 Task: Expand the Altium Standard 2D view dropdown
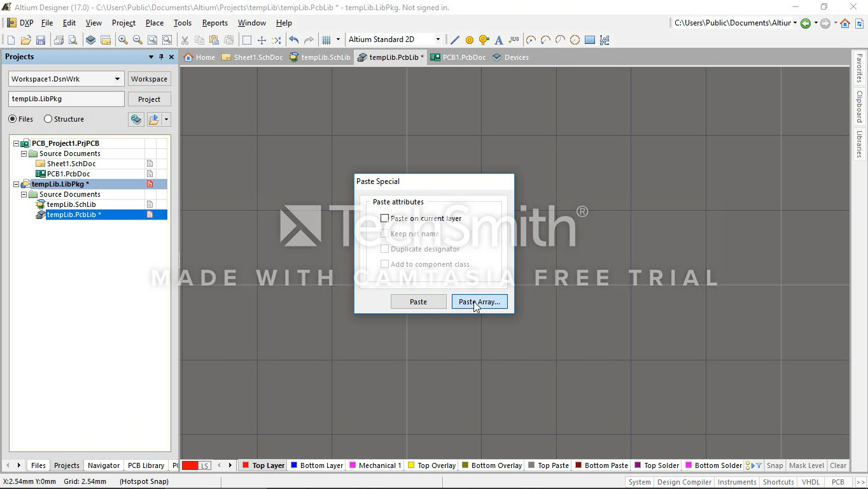pyautogui.click(x=437, y=39)
